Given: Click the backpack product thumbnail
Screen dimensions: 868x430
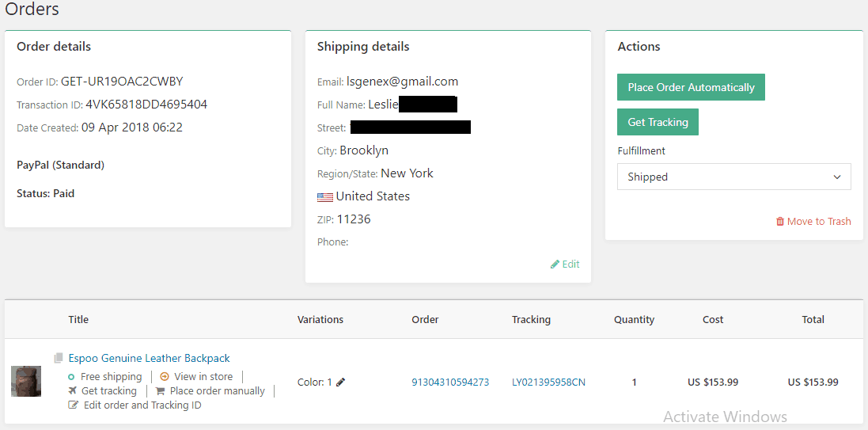Looking at the screenshot, I should (26, 381).
